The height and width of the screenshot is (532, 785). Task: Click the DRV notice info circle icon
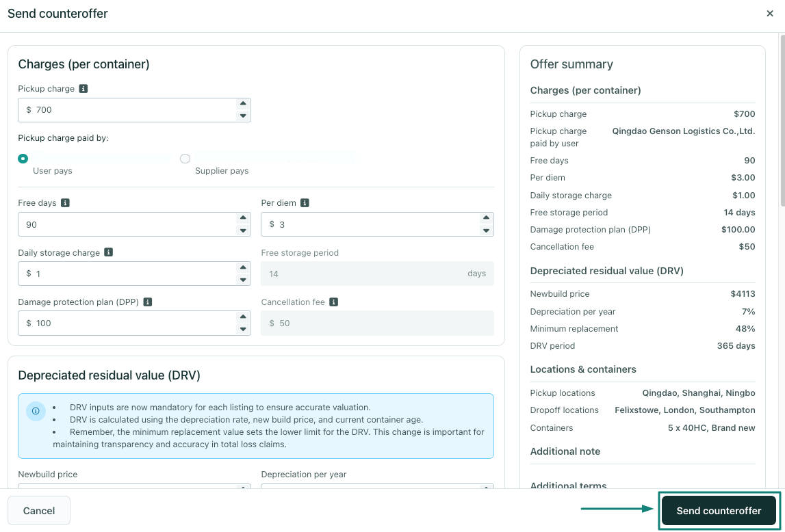pyautogui.click(x=36, y=412)
